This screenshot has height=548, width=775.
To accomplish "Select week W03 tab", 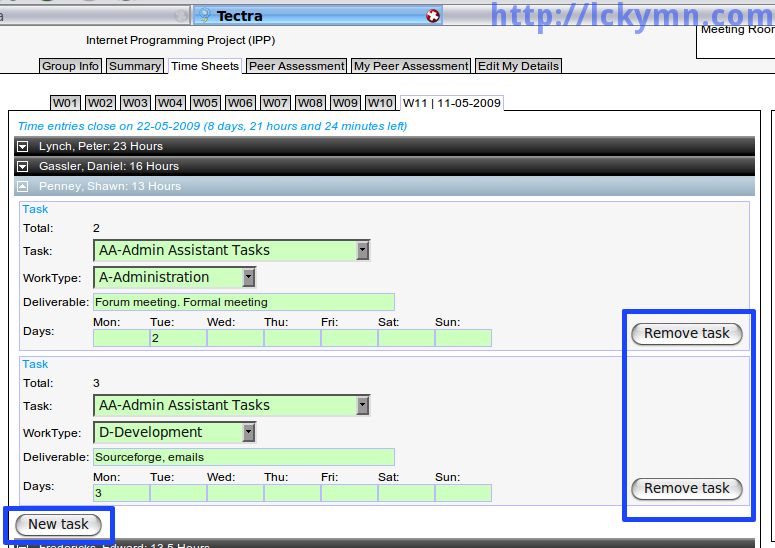I will pyautogui.click(x=135, y=103).
